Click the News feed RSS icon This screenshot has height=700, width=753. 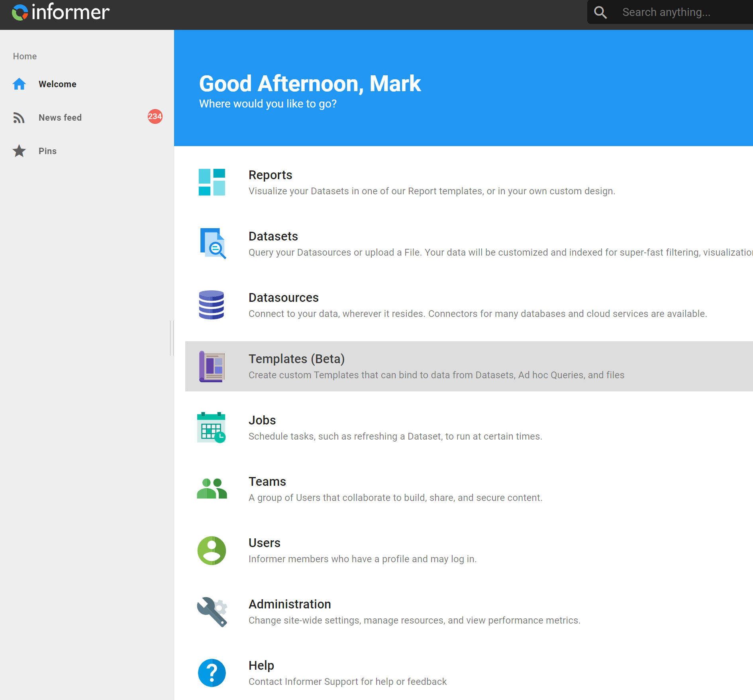[19, 117]
